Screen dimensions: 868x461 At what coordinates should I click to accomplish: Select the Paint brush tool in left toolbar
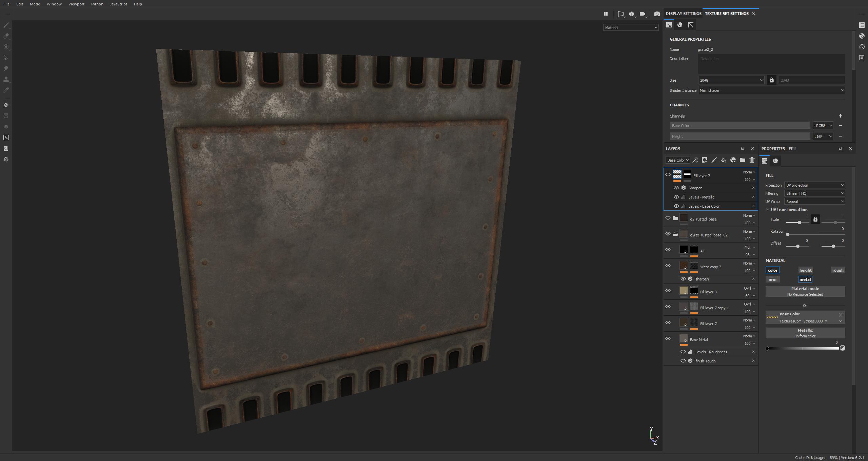(x=6, y=25)
